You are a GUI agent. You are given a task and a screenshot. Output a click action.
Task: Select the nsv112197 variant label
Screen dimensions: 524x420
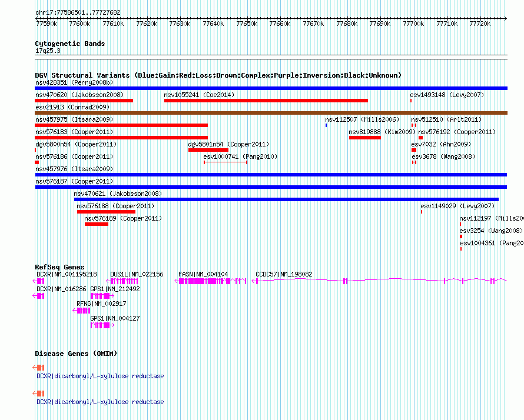coord(492,218)
